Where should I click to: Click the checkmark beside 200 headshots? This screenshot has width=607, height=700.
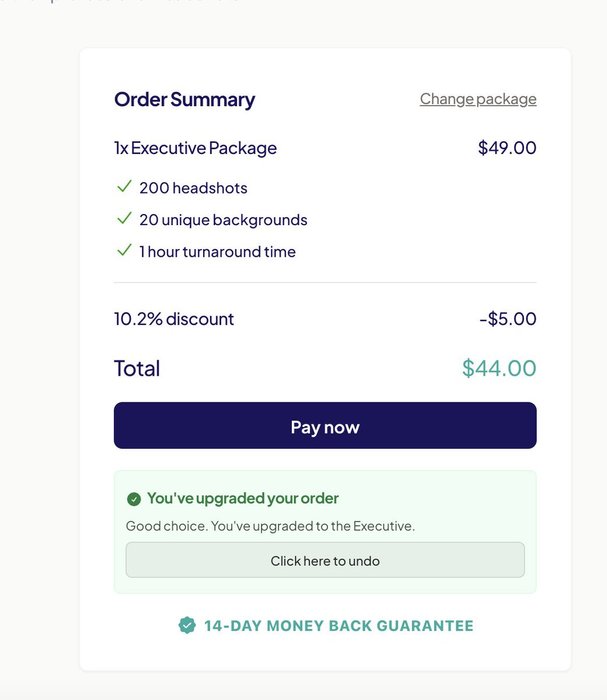coord(125,187)
